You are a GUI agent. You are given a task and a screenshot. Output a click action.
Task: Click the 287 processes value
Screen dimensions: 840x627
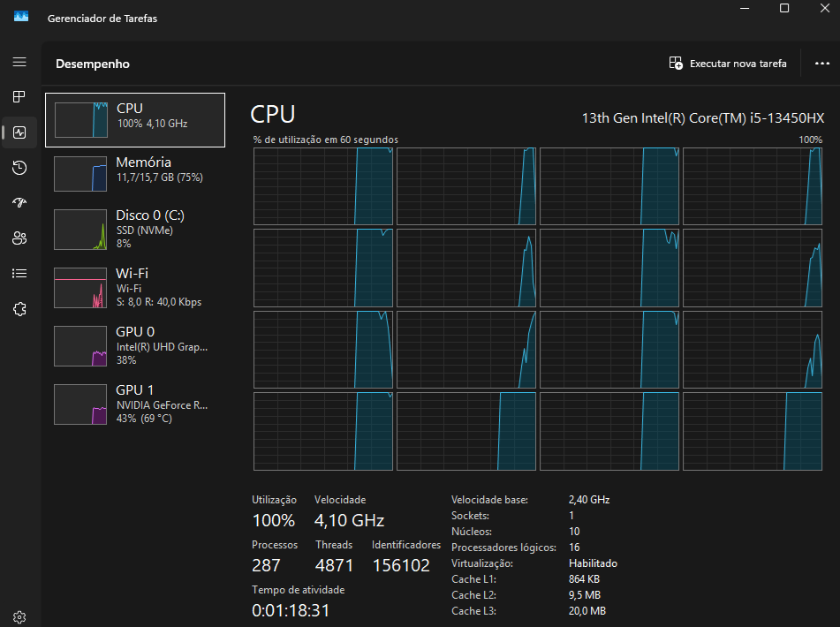point(266,565)
